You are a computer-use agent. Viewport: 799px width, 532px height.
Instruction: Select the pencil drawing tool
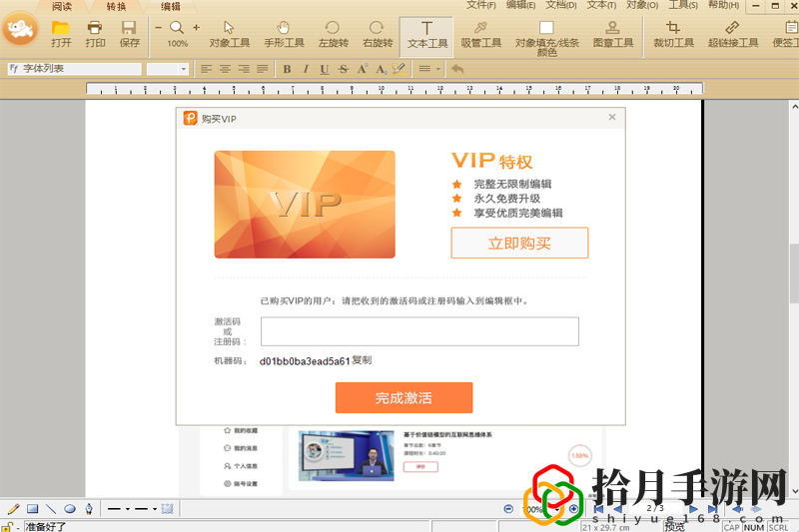click(x=14, y=509)
